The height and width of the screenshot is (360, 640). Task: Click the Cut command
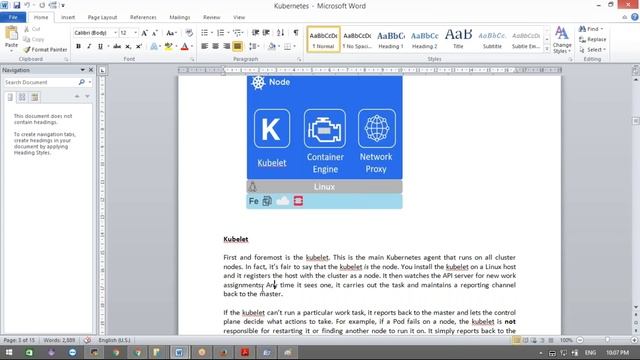click(x=32, y=29)
